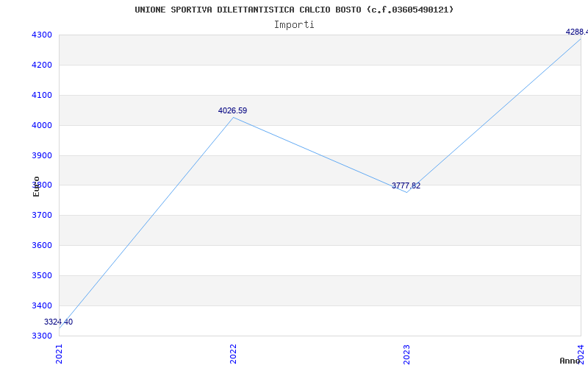
Task: Click the 3600 y-axis label
Action: click(42, 245)
